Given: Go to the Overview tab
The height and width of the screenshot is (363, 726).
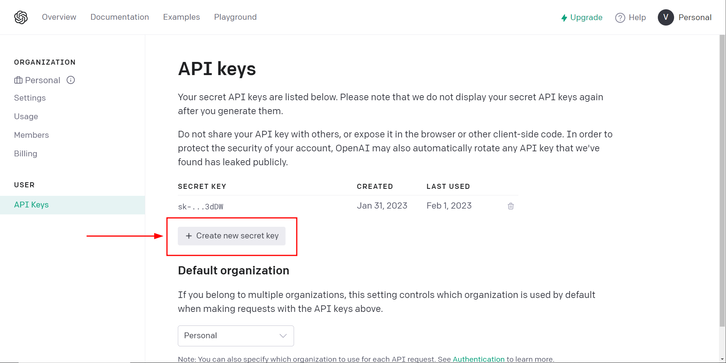Looking at the screenshot, I should tap(59, 17).
